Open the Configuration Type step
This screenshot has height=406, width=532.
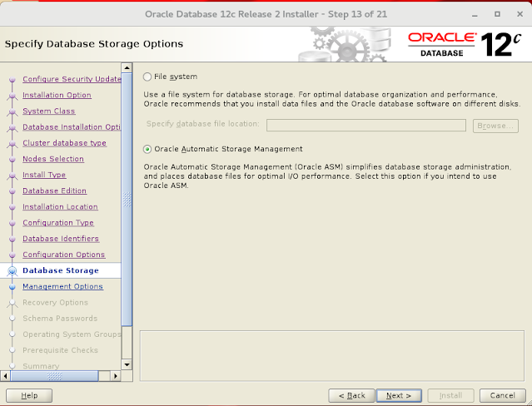click(58, 222)
